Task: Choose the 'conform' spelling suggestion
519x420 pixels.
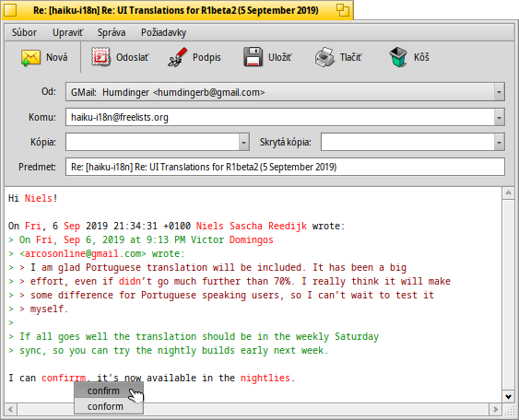Action: point(109,406)
